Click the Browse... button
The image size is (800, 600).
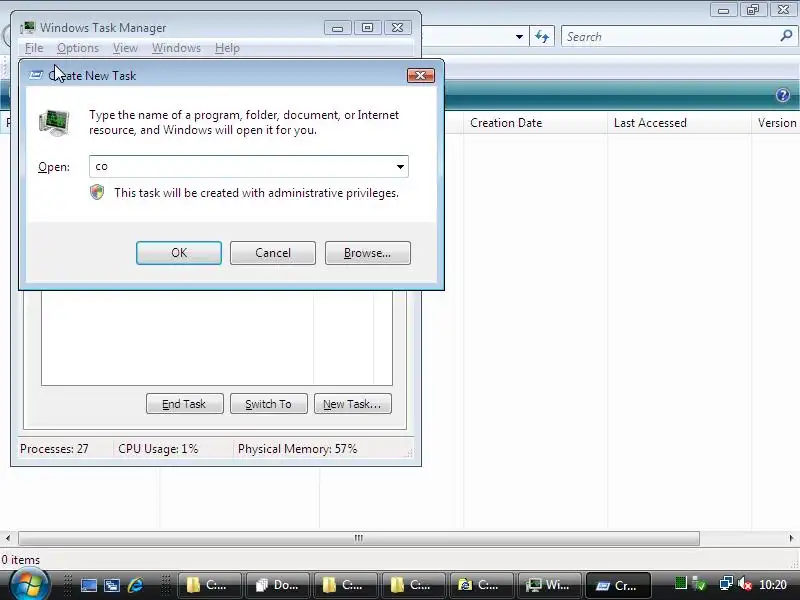tap(368, 253)
